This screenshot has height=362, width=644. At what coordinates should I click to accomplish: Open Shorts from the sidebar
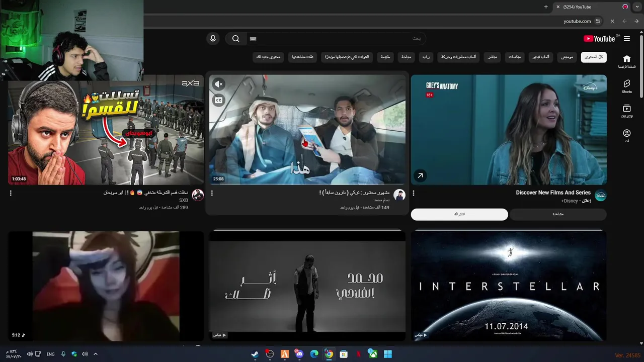[627, 86]
